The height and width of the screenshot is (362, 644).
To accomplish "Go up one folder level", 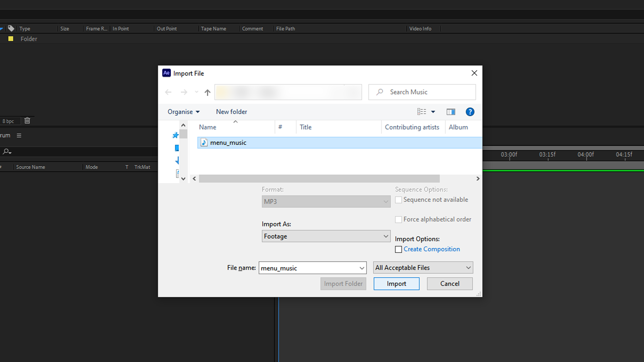I will pos(208,93).
